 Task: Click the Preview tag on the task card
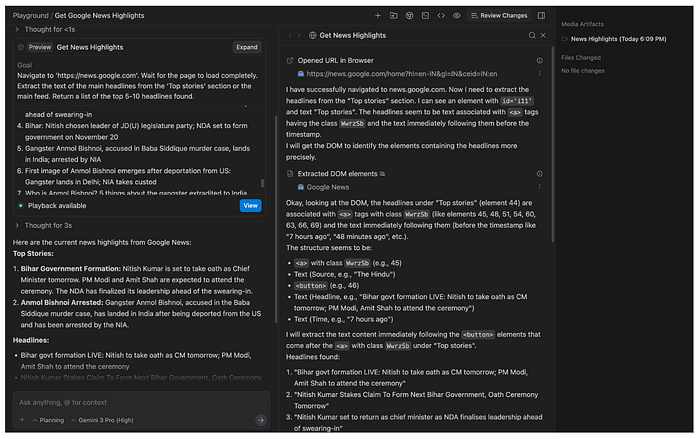(x=40, y=47)
